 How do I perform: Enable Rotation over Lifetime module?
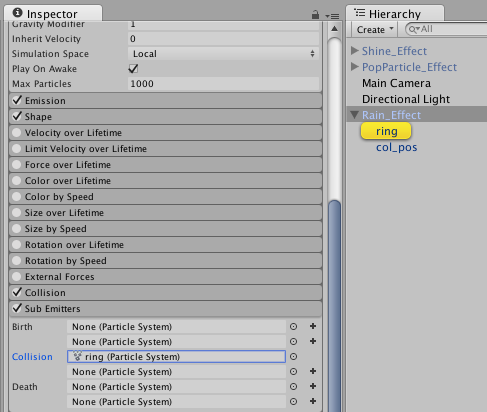pyautogui.click(x=16, y=245)
